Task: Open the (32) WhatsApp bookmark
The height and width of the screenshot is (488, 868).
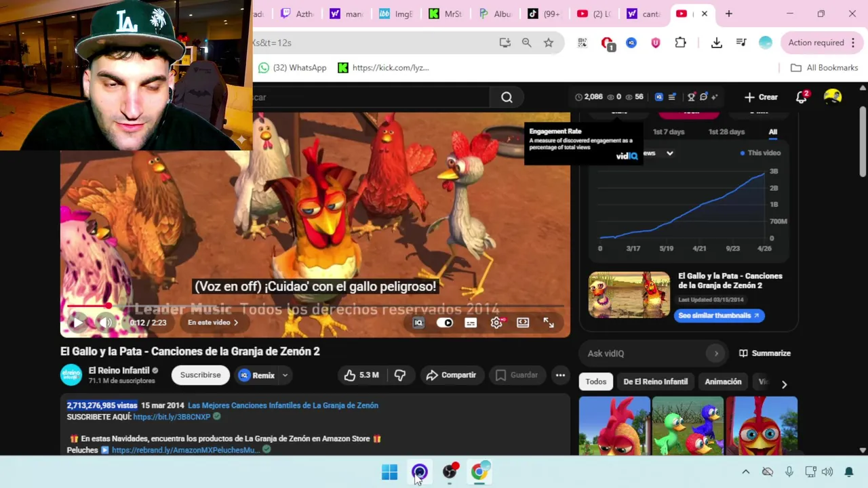Action: click(292, 68)
